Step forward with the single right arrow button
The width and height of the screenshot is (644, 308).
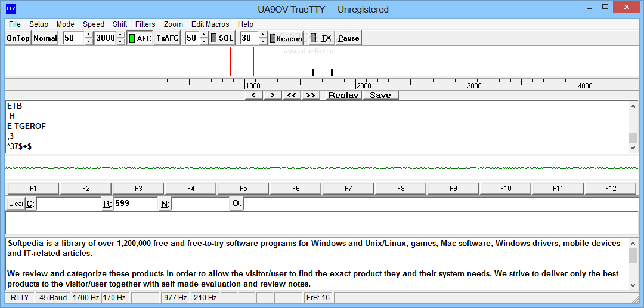point(273,96)
